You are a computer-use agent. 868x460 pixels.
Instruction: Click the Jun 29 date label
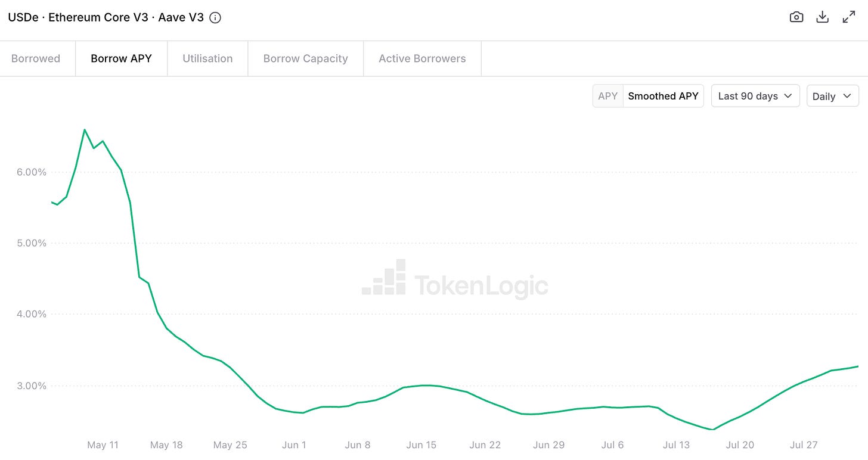[549, 445]
